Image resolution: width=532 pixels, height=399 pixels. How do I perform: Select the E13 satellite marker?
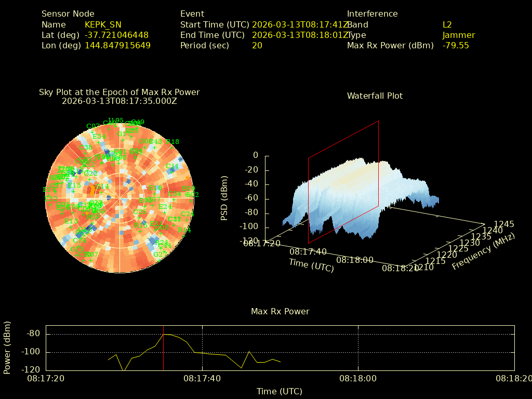[x=71, y=227]
